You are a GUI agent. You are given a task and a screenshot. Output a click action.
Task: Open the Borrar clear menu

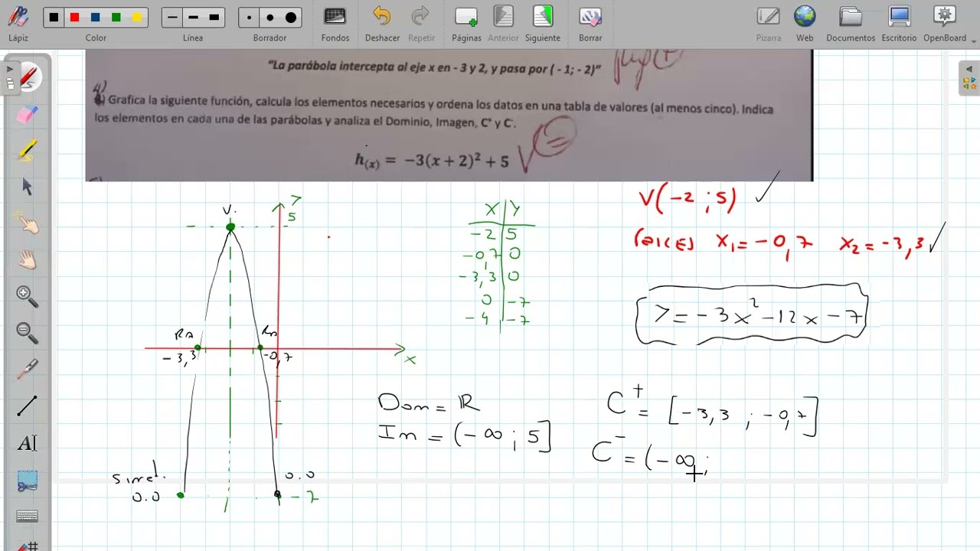click(x=590, y=22)
